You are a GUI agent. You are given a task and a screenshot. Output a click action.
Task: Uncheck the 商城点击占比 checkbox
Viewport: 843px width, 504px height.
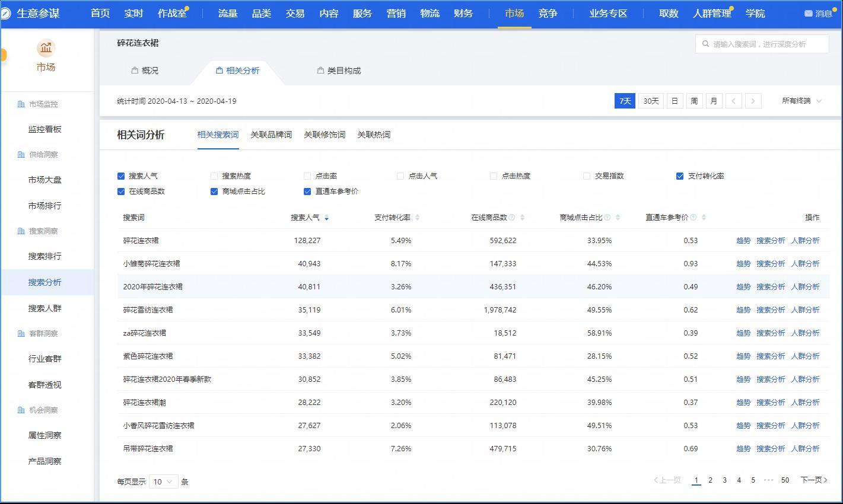pos(214,192)
